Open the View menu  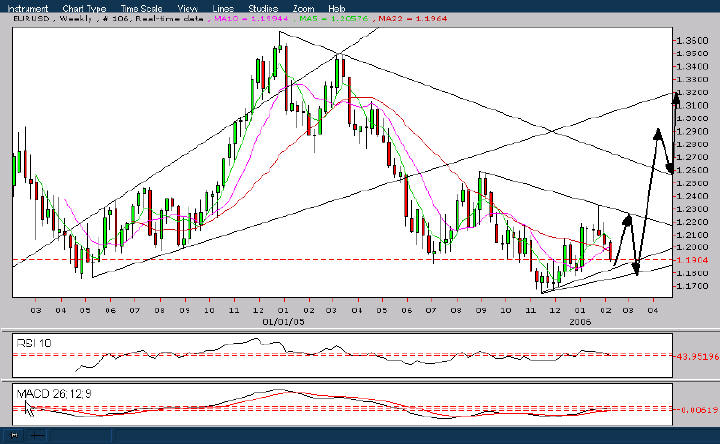[x=187, y=8]
